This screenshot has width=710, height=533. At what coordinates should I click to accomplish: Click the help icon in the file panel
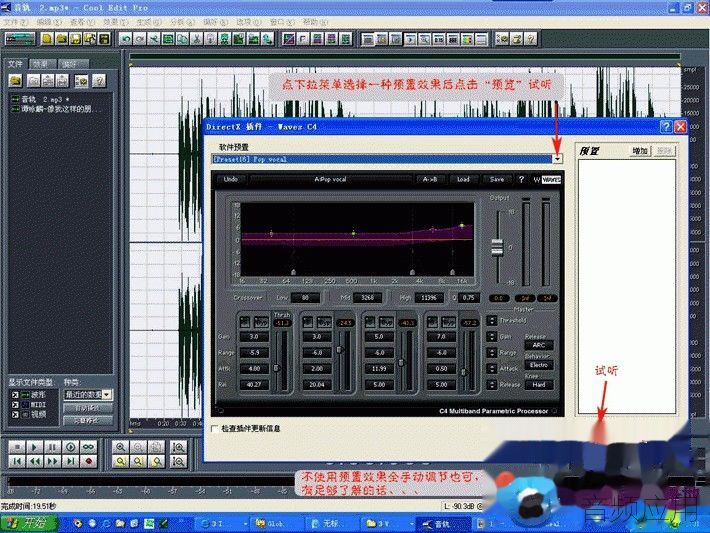[x=99, y=81]
